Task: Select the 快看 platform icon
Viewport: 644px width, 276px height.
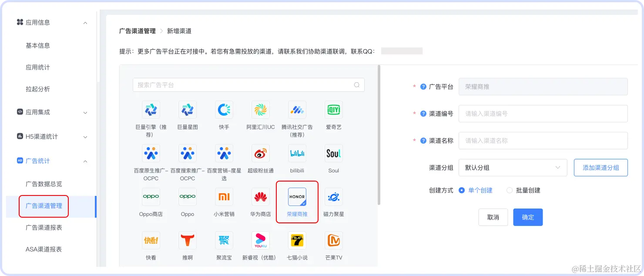Action: (x=151, y=240)
